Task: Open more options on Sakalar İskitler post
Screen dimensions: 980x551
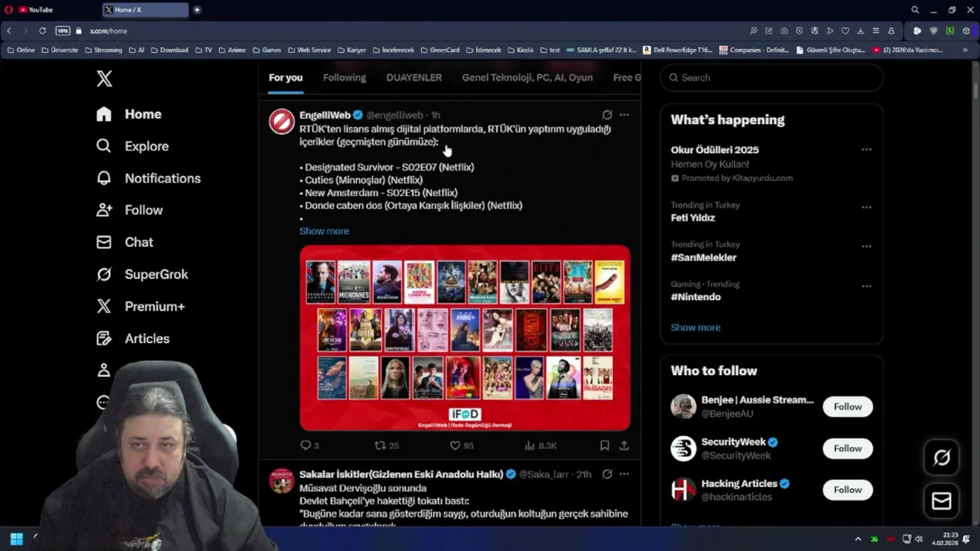Action: pos(624,474)
